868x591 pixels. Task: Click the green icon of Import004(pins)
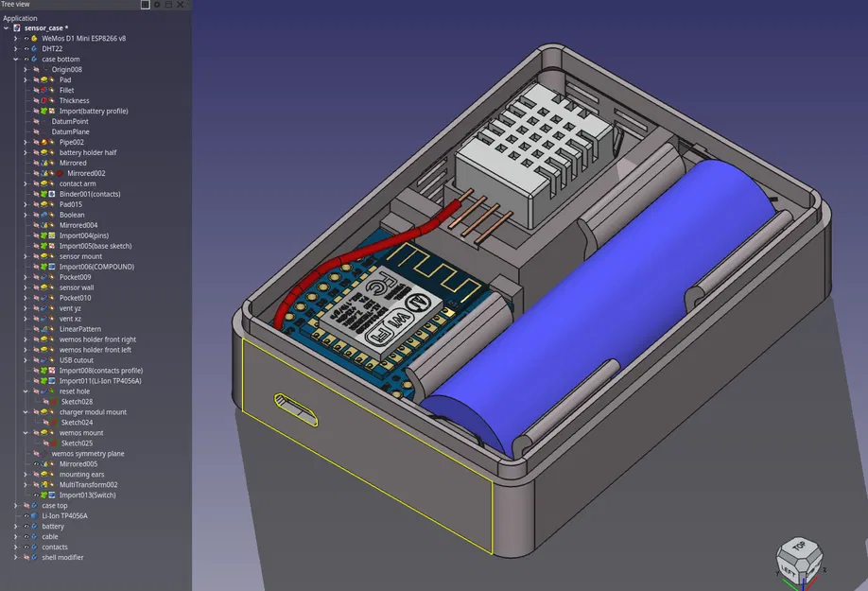[x=44, y=235]
